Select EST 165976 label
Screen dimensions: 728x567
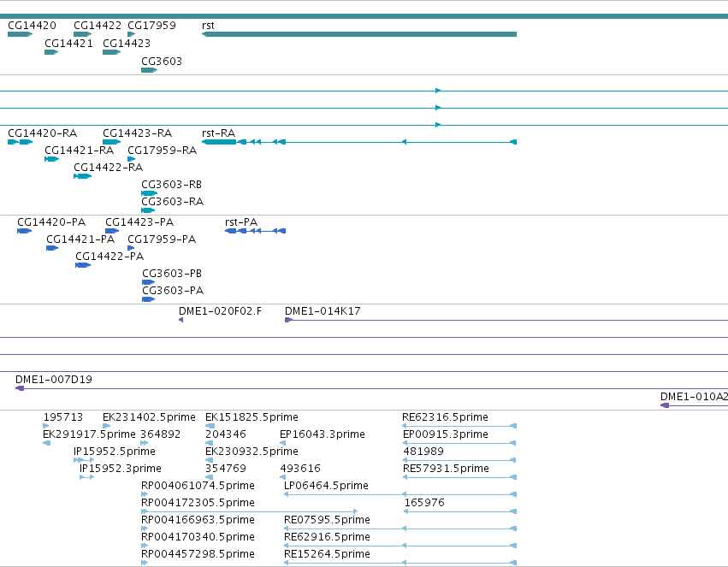[x=424, y=504]
